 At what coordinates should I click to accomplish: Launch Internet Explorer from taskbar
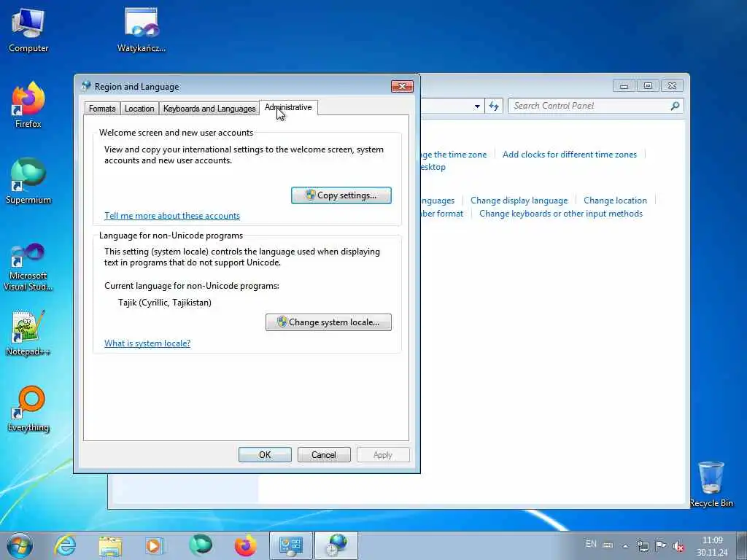point(65,545)
